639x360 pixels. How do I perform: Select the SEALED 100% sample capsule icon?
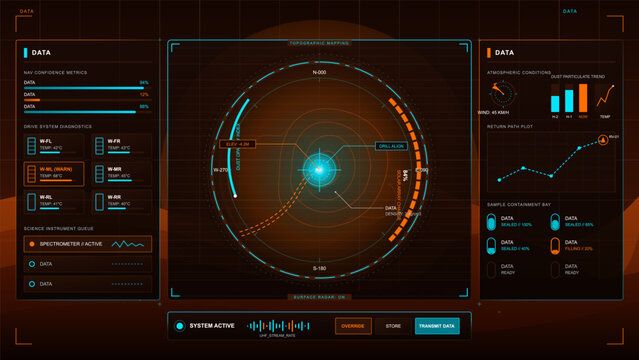491,222
